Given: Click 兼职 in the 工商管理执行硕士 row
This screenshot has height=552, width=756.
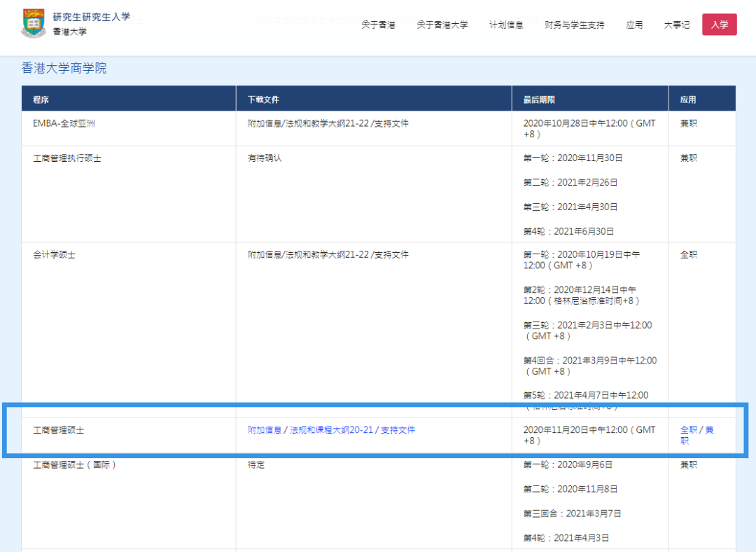Looking at the screenshot, I should [688, 158].
